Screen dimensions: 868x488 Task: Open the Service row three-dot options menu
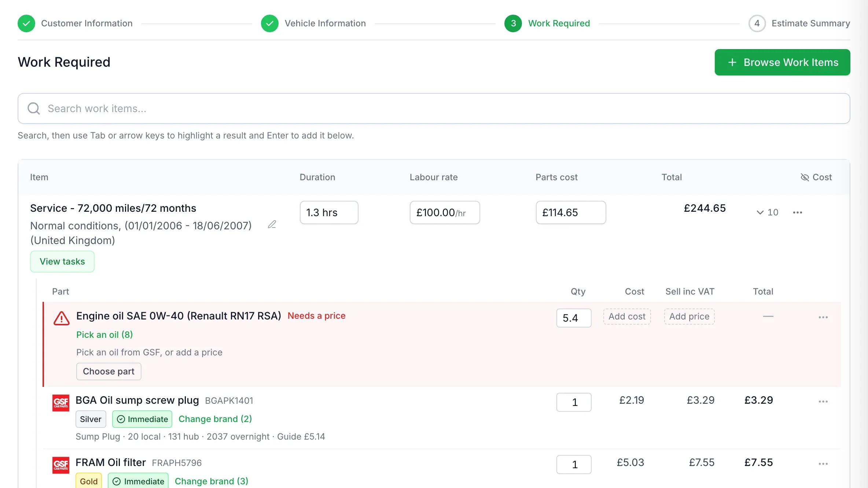pyautogui.click(x=798, y=212)
